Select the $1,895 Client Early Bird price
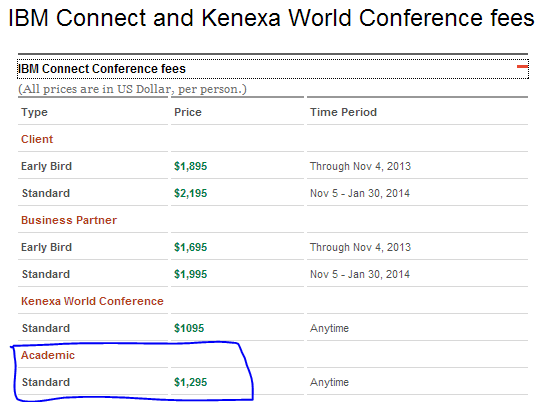 coord(191,166)
